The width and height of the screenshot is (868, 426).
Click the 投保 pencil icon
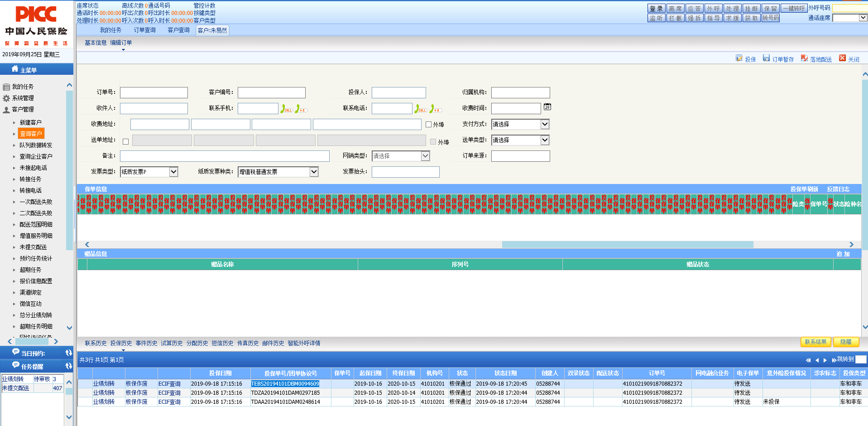coord(739,58)
